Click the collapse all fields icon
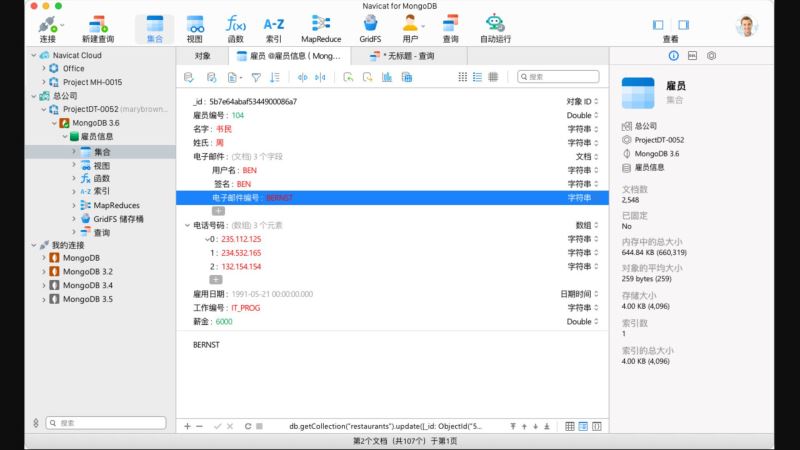 [x=320, y=77]
